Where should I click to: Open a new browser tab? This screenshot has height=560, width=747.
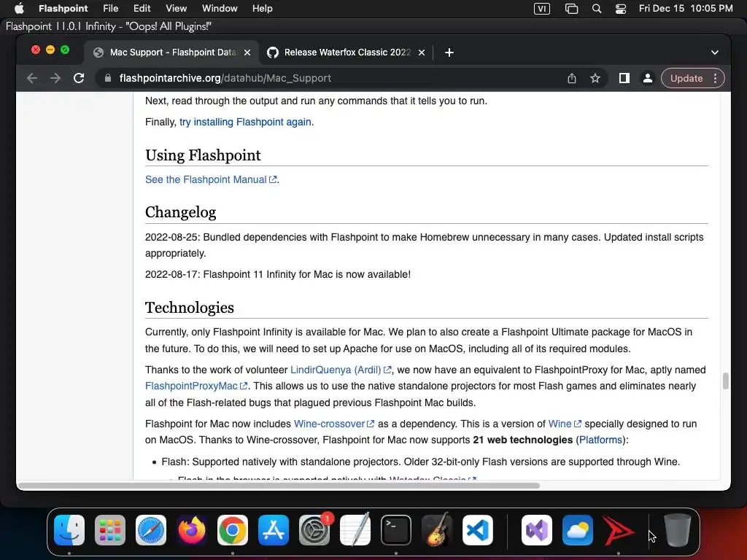449,52
